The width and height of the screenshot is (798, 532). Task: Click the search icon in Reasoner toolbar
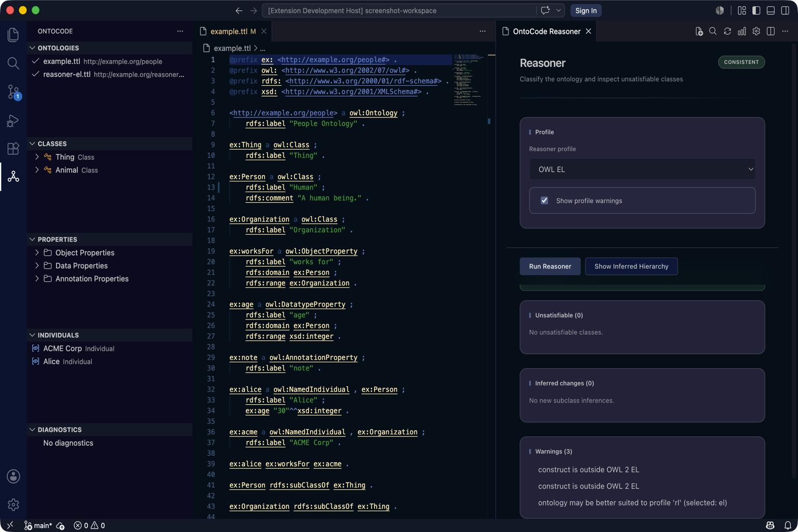[x=713, y=32]
